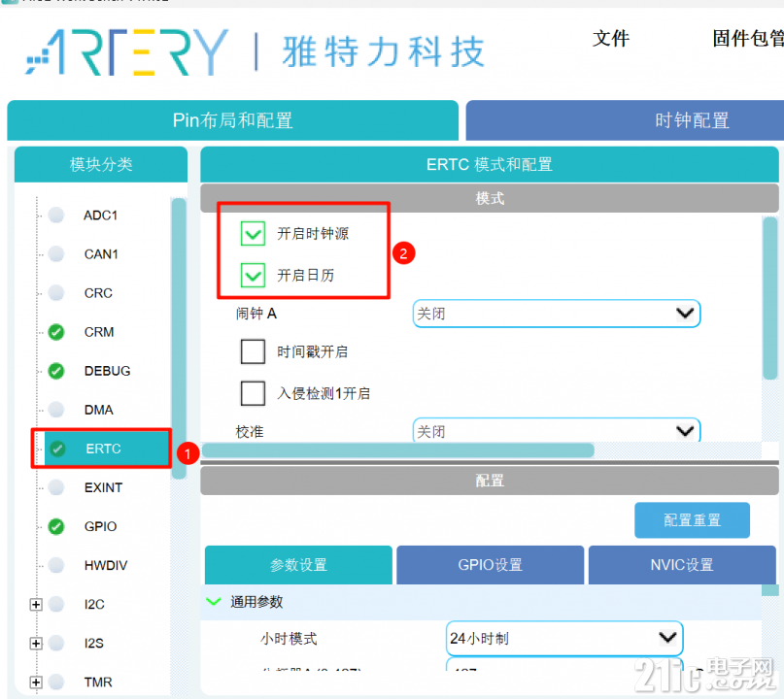Click the CAN1 status circle icon
The width and height of the screenshot is (784, 699).
pos(56,253)
